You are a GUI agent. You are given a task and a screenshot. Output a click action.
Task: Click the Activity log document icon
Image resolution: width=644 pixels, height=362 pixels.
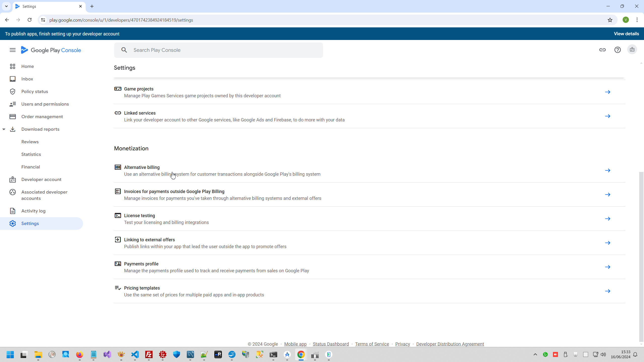point(13,211)
